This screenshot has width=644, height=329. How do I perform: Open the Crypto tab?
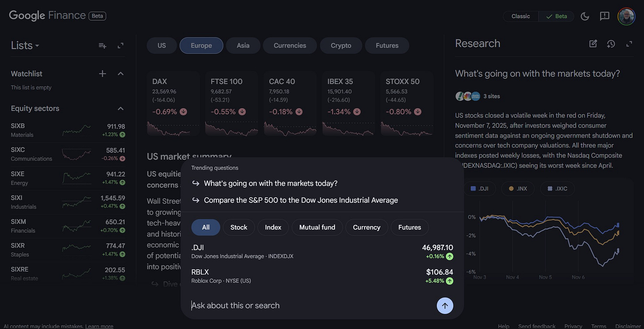pyautogui.click(x=341, y=45)
